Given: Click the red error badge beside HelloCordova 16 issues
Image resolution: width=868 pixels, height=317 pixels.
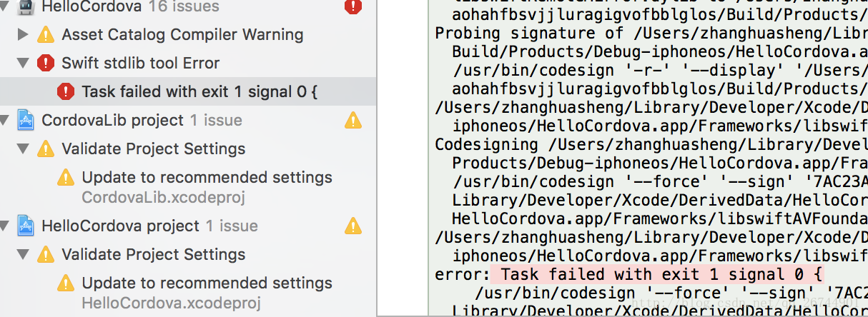Looking at the screenshot, I should [353, 7].
